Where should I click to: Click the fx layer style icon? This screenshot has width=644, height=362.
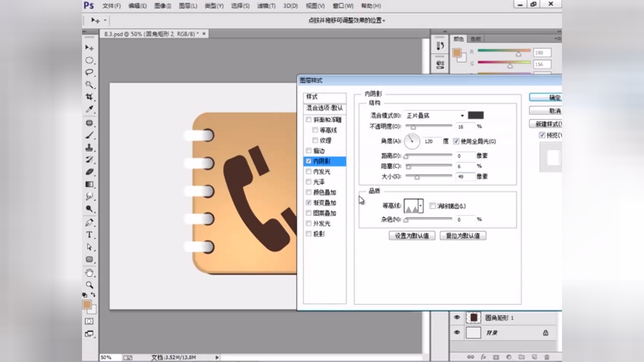click(484, 357)
